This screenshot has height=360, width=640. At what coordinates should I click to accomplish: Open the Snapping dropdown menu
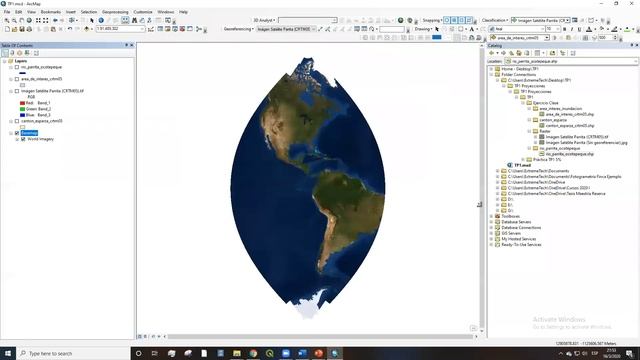(432, 20)
